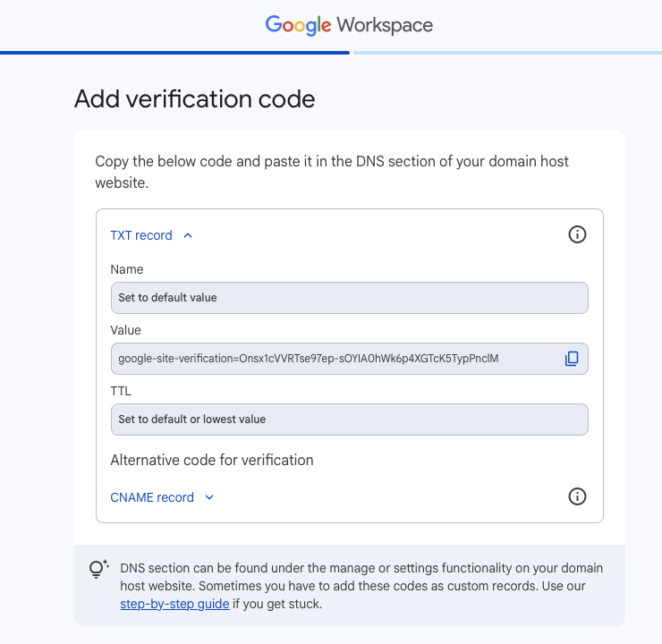The width and height of the screenshot is (662, 644).
Task: Click the info icon for CNAME record
Action: coord(578,496)
